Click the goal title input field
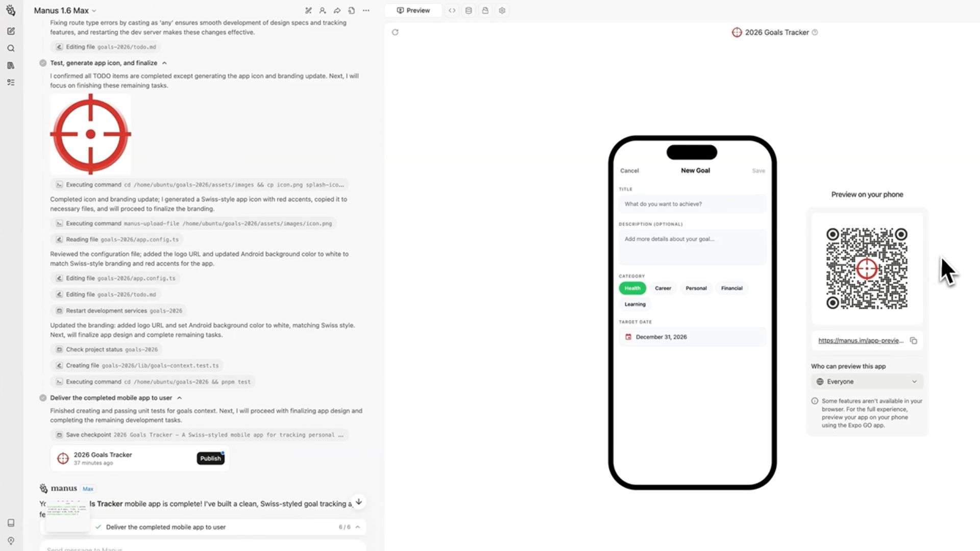The image size is (980, 551). click(x=692, y=204)
